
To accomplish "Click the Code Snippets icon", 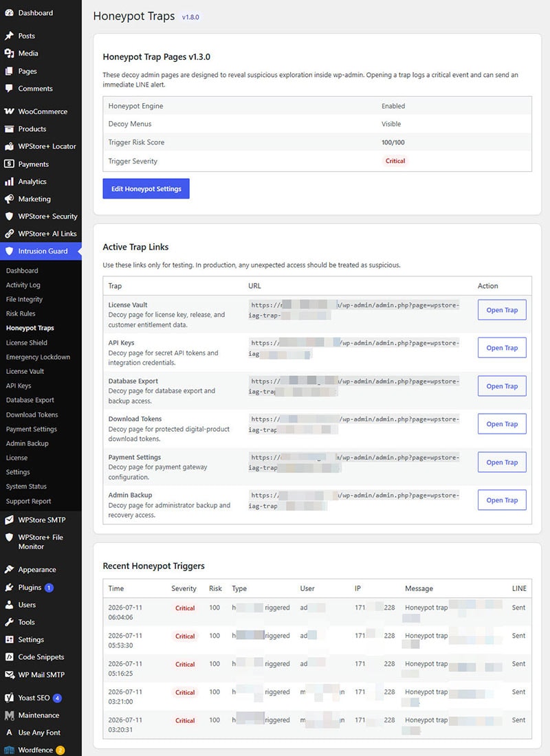I will click(x=9, y=656).
